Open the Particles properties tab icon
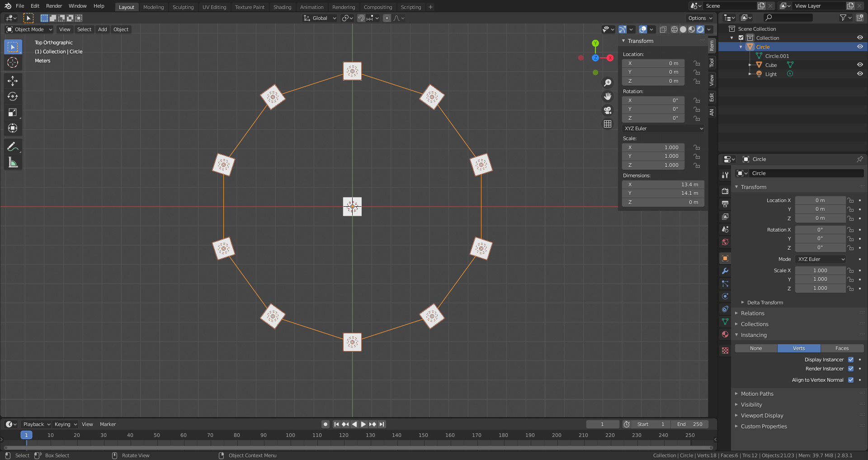The image size is (868, 460). [725, 284]
